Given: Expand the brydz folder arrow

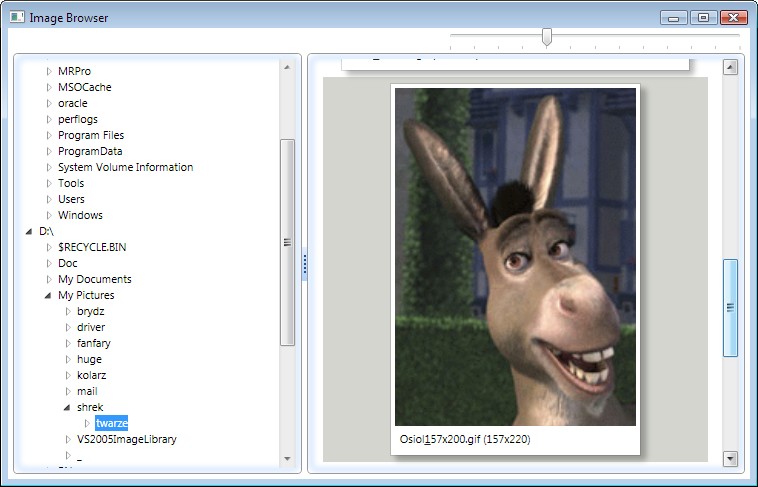Looking at the screenshot, I should [x=68, y=311].
